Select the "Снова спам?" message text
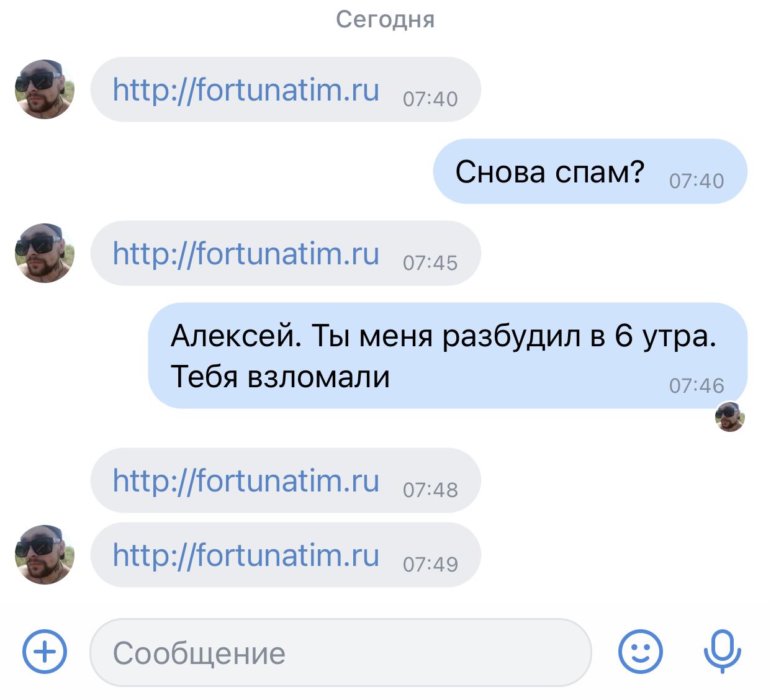Screen dimensions: 771x700 tap(550, 172)
